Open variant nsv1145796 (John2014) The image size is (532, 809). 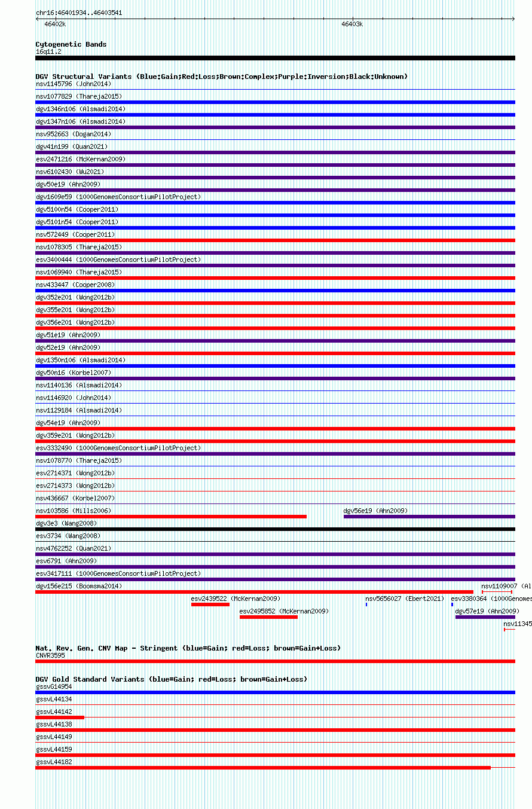[74, 84]
